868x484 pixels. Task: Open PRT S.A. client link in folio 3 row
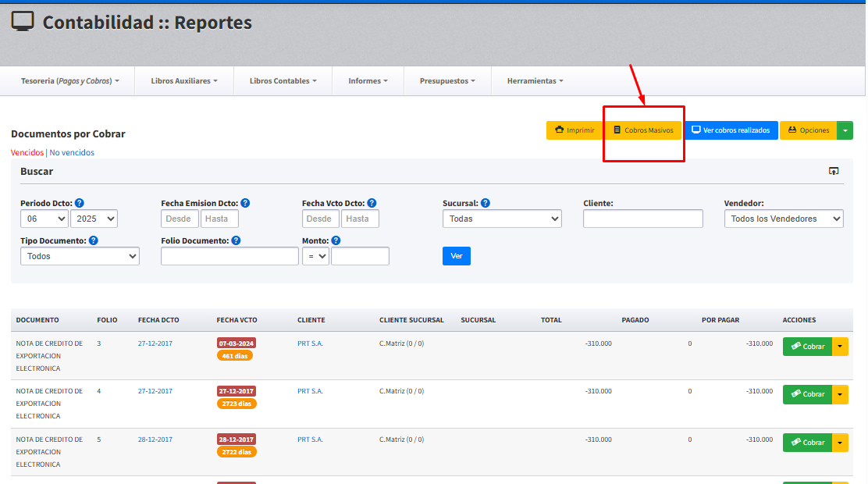coord(310,343)
